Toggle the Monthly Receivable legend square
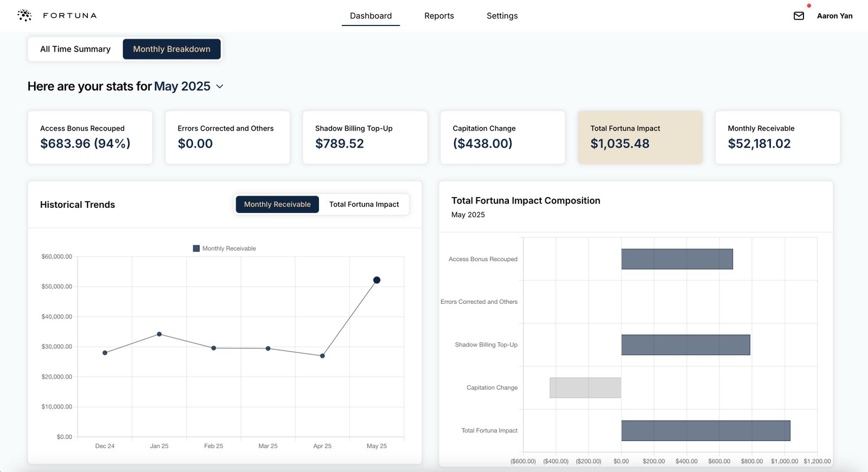This screenshot has height=472, width=868. (x=196, y=248)
